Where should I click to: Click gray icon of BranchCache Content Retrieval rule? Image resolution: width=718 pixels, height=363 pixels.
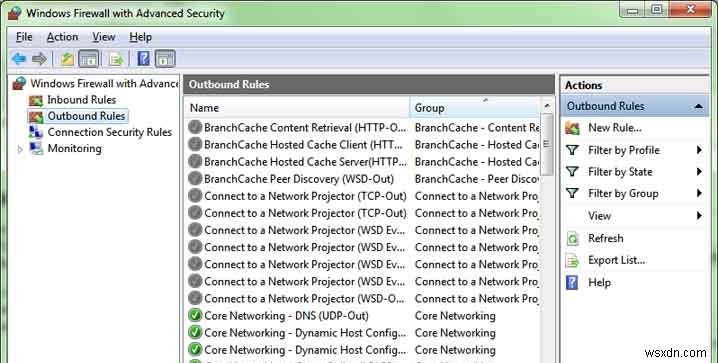click(x=195, y=127)
